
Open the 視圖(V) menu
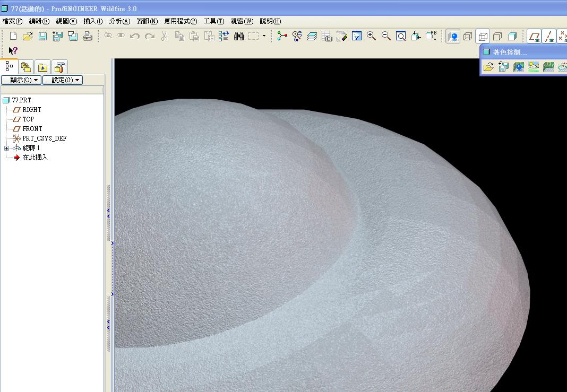(66, 21)
